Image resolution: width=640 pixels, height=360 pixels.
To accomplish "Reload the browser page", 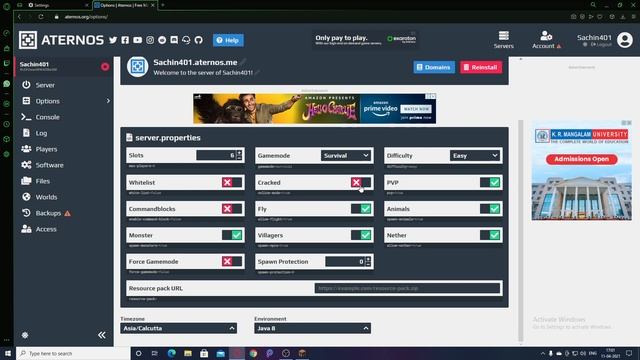I will pos(41,17).
